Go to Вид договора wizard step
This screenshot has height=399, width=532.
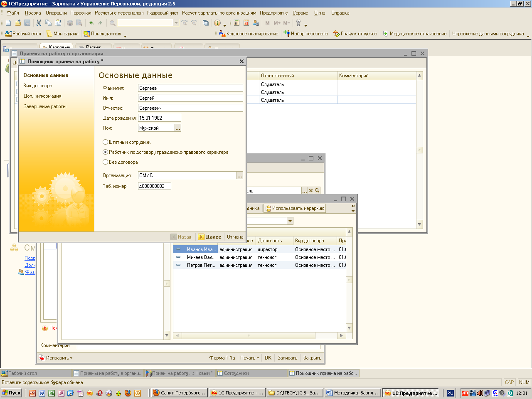click(38, 86)
